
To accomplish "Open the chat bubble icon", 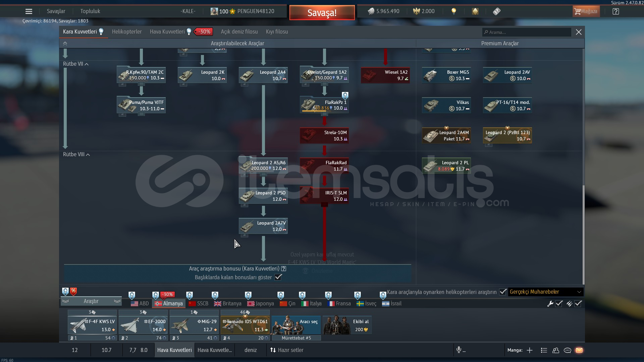I will point(568,350).
